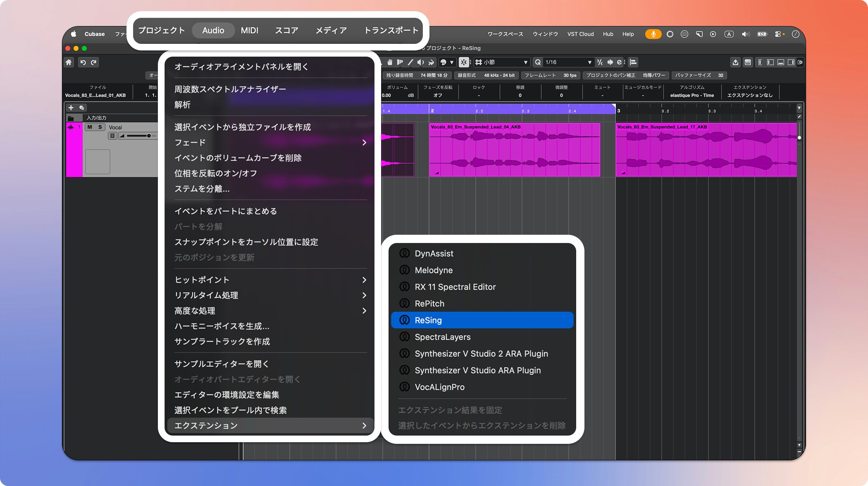This screenshot has height=486, width=868.
Task: Click the Hub home icon
Action: click(x=69, y=62)
